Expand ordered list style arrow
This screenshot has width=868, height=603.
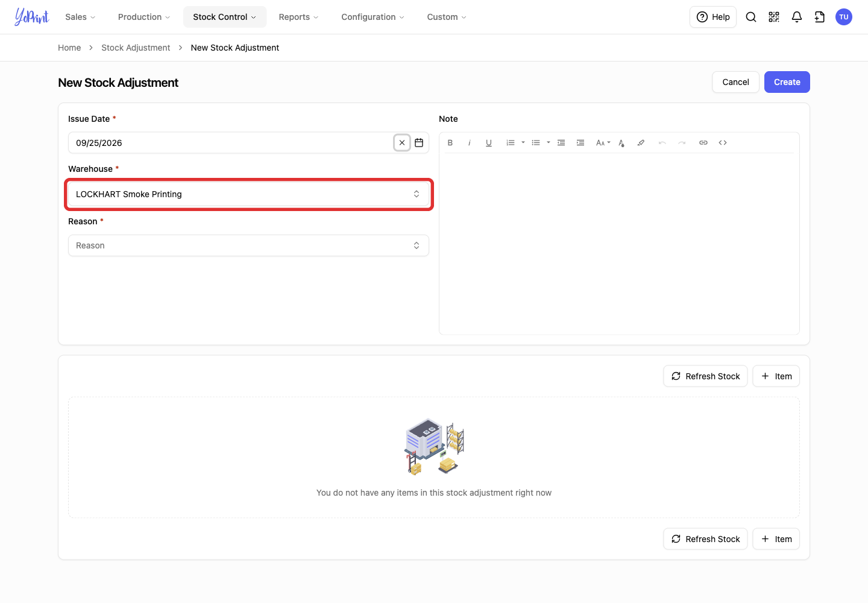(523, 143)
